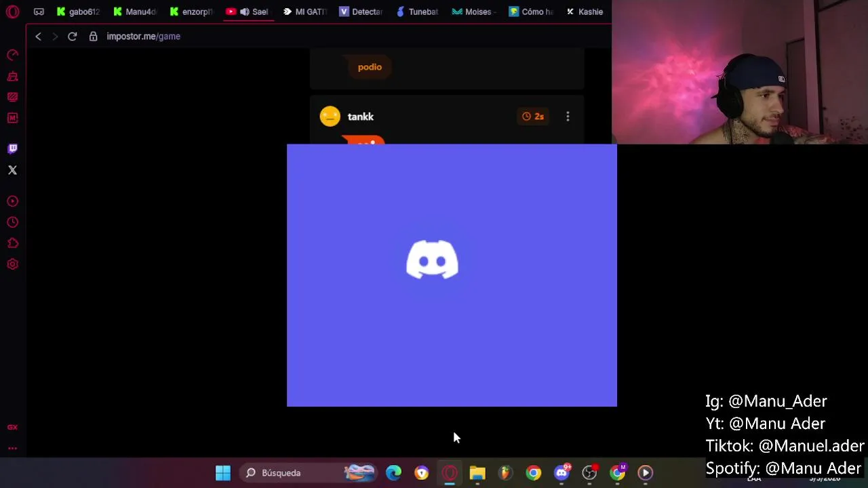This screenshot has height=488, width=868.
Task: Click the Discord logo on splash screen
Action: pos(432,259)
